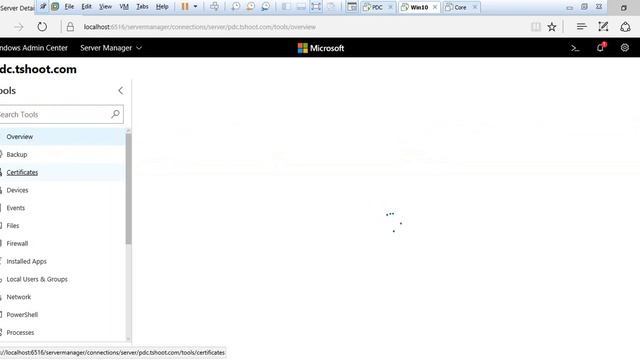The height and width of the screenshot is (360, 640).
Task: Click the pin icon in VMware toolbar
Action: pos(43,6)
